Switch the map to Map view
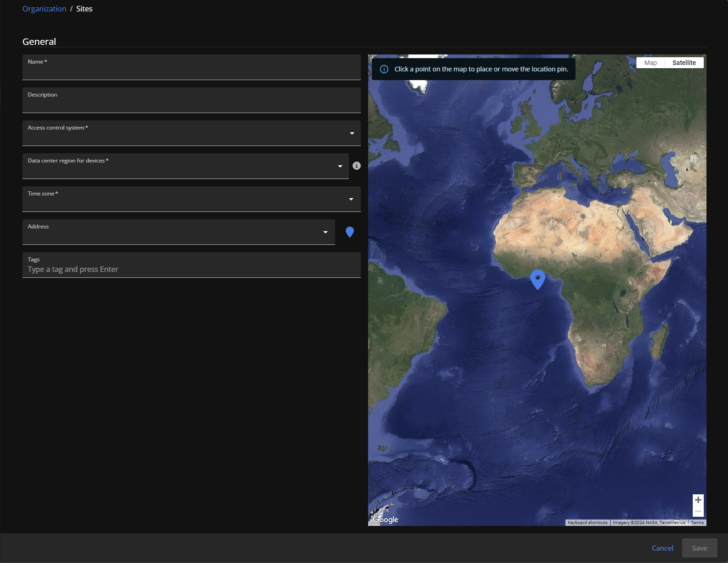Screen dimensions: 728x563 point(650,63)
